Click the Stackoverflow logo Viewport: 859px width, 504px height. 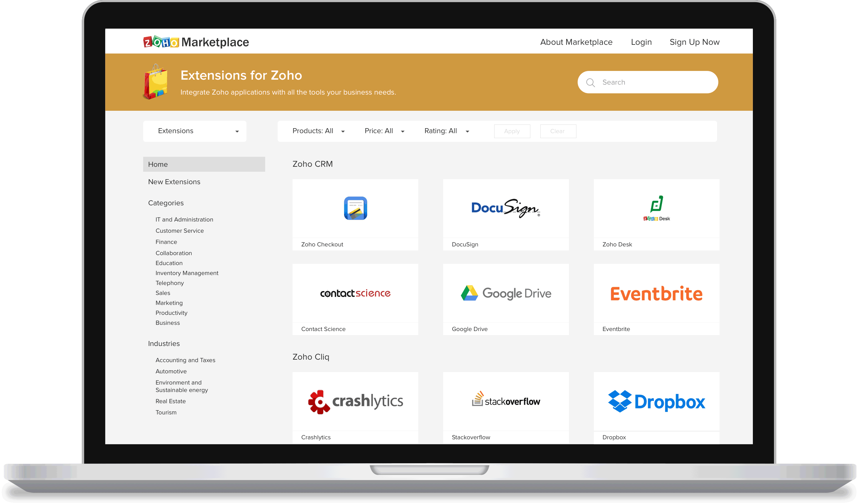[505, 399]
